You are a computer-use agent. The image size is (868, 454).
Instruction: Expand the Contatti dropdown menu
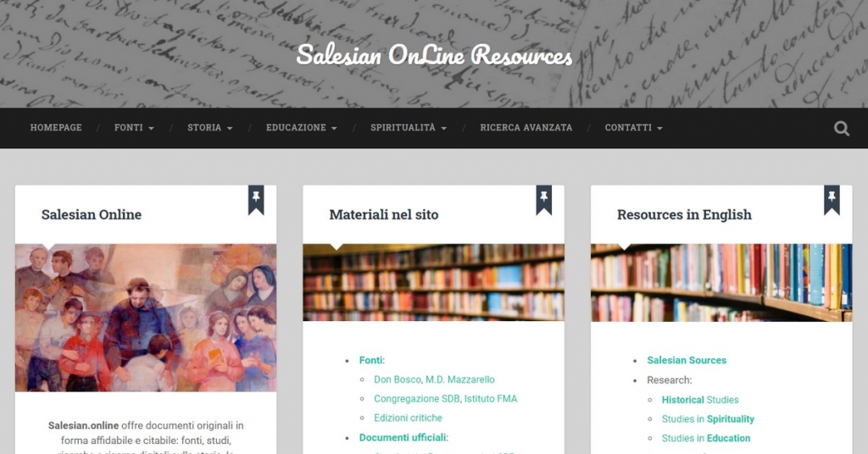(633, 128)
